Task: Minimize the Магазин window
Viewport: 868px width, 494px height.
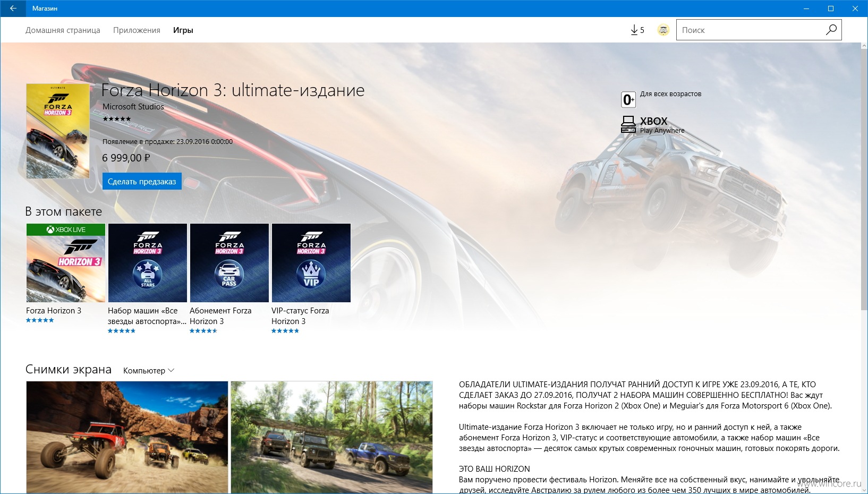Action: 806,8
